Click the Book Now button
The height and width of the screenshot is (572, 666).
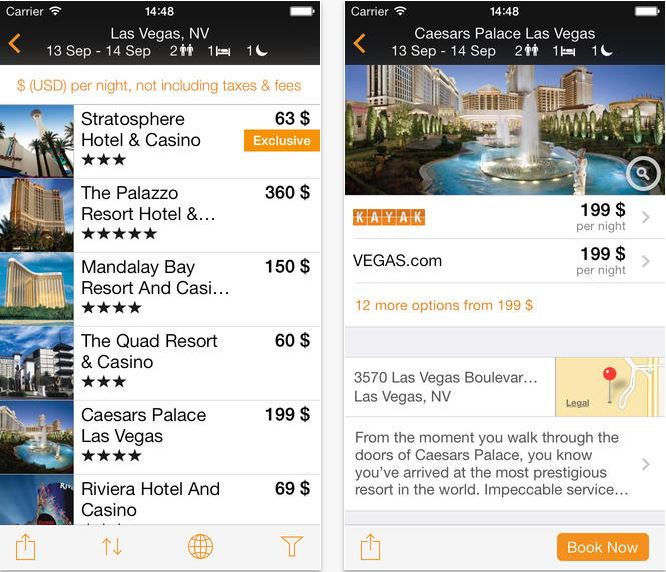603,547
